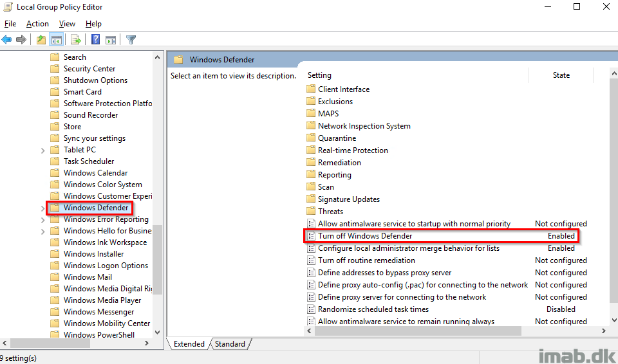
Task: Select Windows Logon Options in the tree
Action: [x=106, y=266]
